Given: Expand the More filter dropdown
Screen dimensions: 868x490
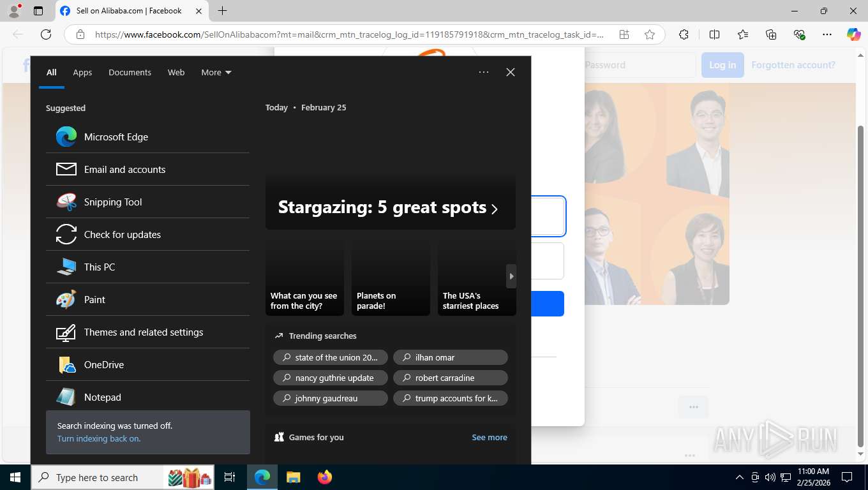Looking at the screenshot, I should 216,72.
